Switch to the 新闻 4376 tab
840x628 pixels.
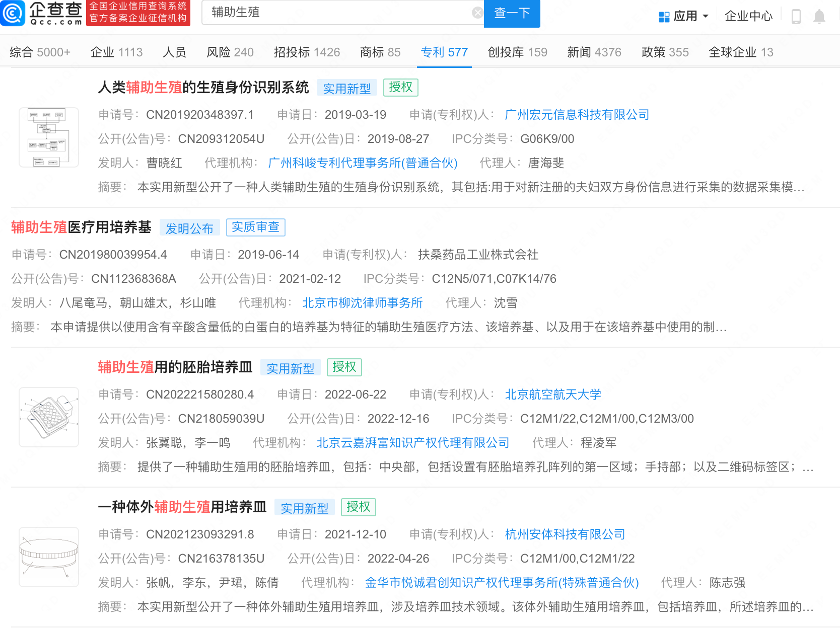tap(594, 52)
